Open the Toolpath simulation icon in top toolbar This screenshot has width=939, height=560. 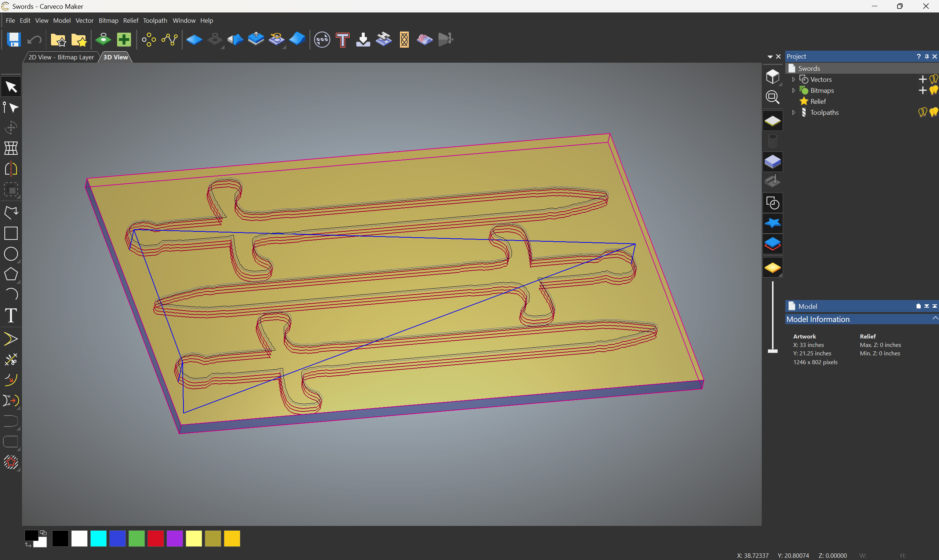pyautogui.click(x=424, y=39)
